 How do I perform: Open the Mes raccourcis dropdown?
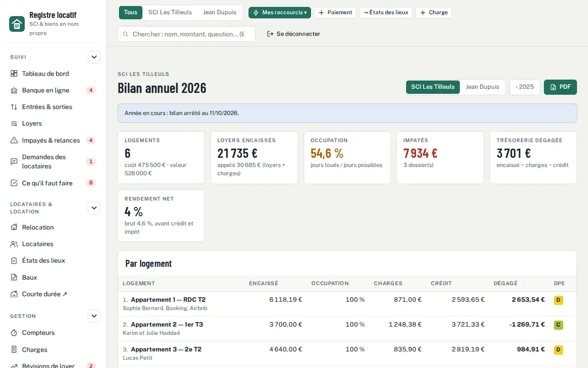click(x=280, y=12)
